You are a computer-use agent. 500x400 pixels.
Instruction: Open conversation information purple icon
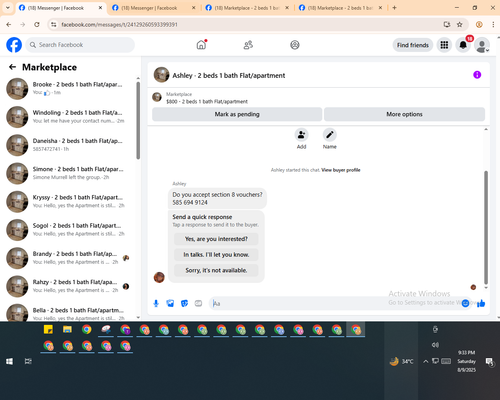pyautogui.click(x=477, y=75)
